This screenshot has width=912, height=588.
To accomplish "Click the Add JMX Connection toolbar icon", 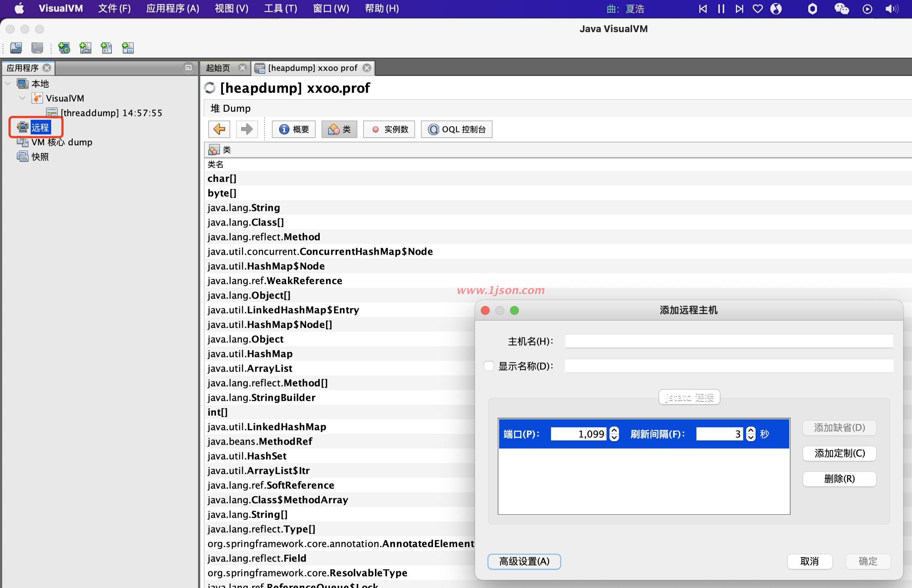I will coord(85,48).
